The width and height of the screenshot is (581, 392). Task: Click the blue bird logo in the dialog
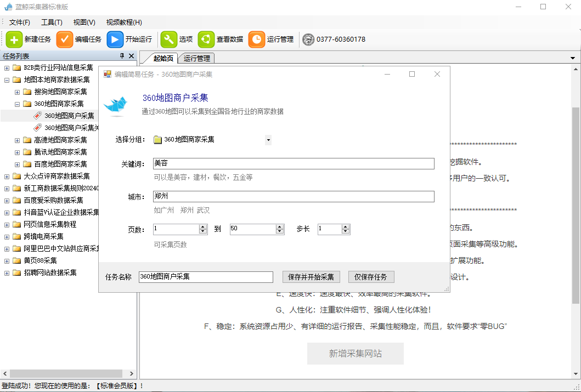(x=116, y=105)
